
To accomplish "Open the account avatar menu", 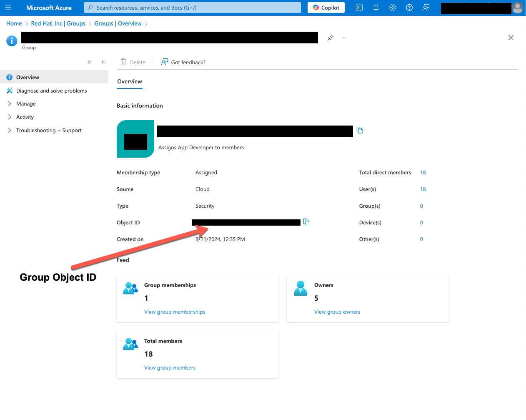I will pyautogui.click(x=517, y=8).
